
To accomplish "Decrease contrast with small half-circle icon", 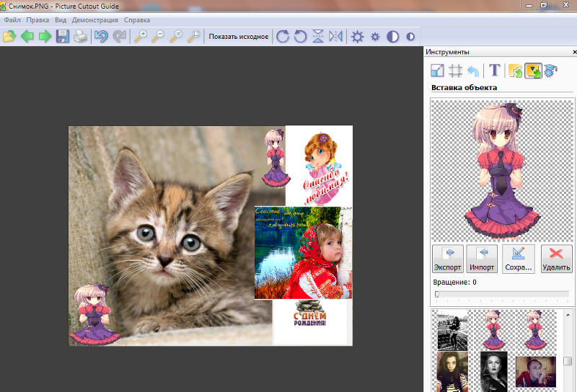I will [410, 37].
